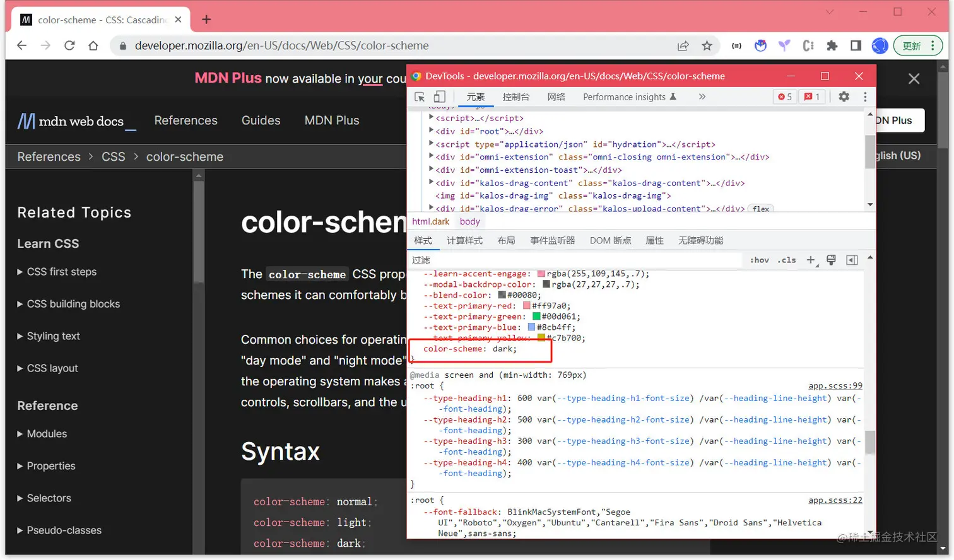Click the References breadcrumb link
This screenshot has width=954, height=560.
[x=49, y=156]
